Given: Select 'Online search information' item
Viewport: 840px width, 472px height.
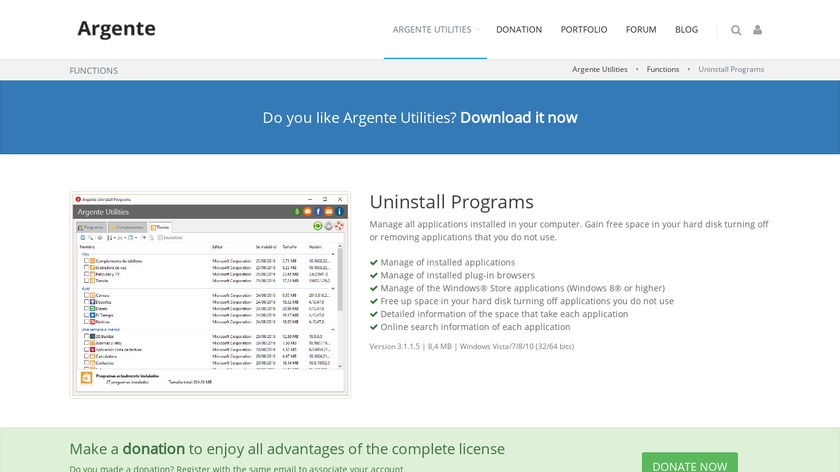Looking at the screenshot, I should point(475,327).
